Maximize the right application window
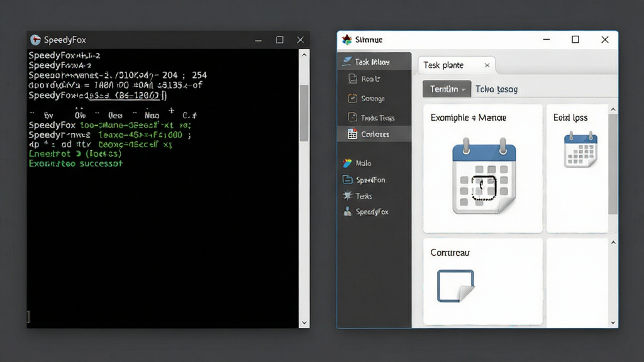Image resolution: width=644 pixels, height=362 pixels. coord(575,40)
